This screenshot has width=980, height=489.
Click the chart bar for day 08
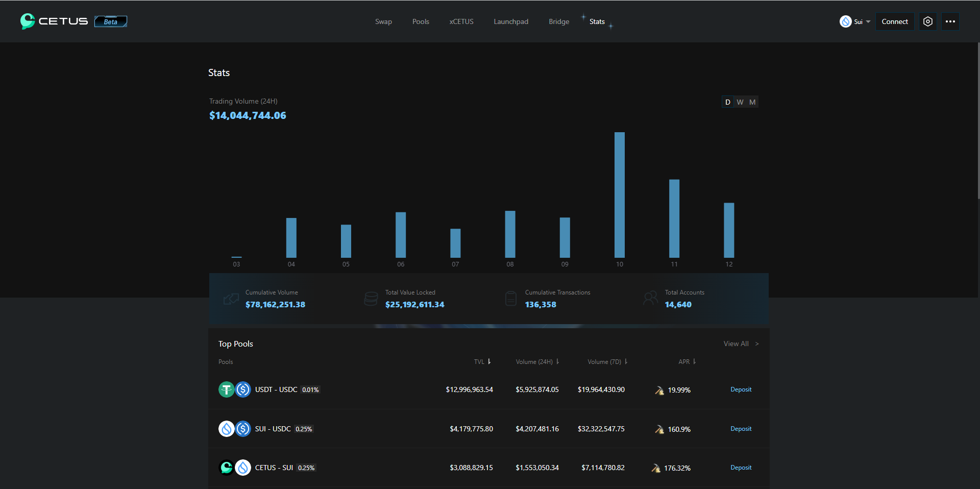(x=510, y=234)
